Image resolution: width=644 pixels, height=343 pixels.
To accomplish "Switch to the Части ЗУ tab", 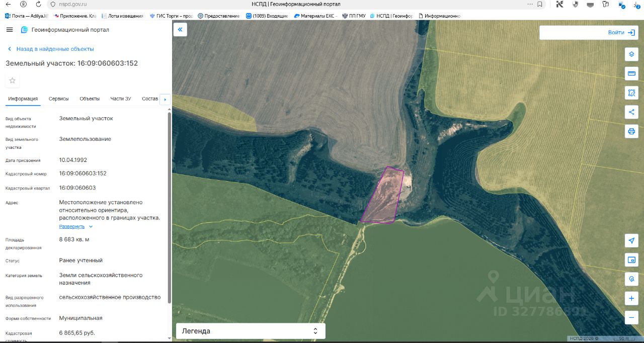I will (121, 99).
